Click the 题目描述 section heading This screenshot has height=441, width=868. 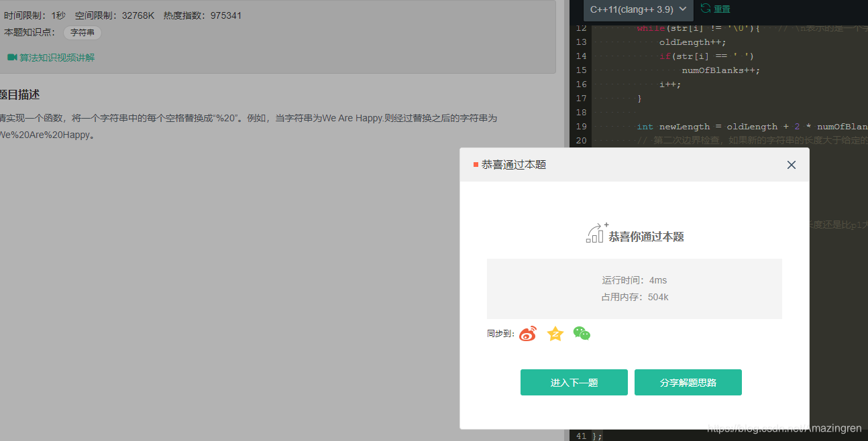(19, 94)
